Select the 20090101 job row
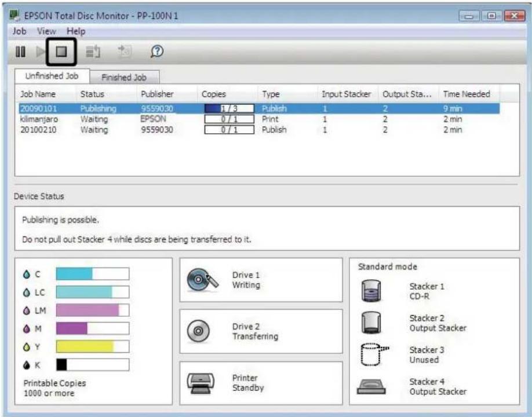The image size is (532, 417). 259,108
